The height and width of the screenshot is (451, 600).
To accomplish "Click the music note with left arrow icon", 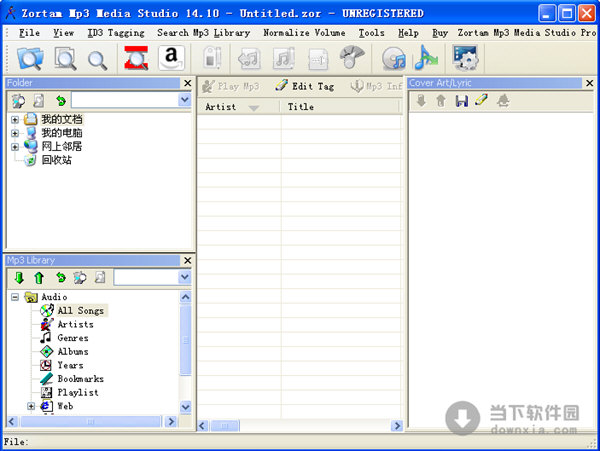I will tap(249, 59).
